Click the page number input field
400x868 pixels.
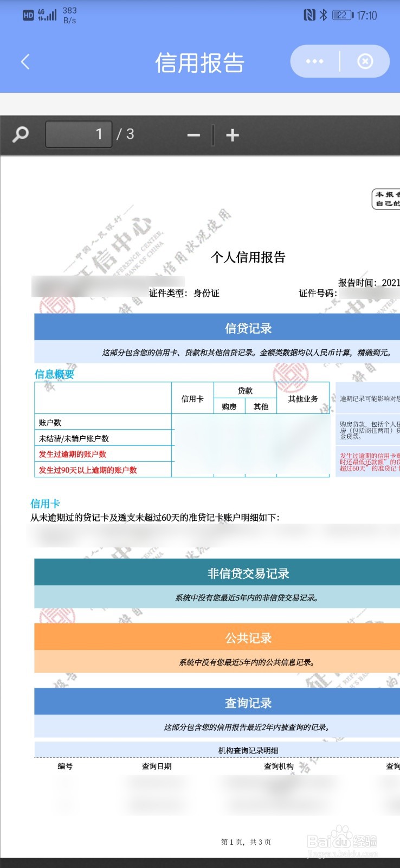[x=79, y=134]
